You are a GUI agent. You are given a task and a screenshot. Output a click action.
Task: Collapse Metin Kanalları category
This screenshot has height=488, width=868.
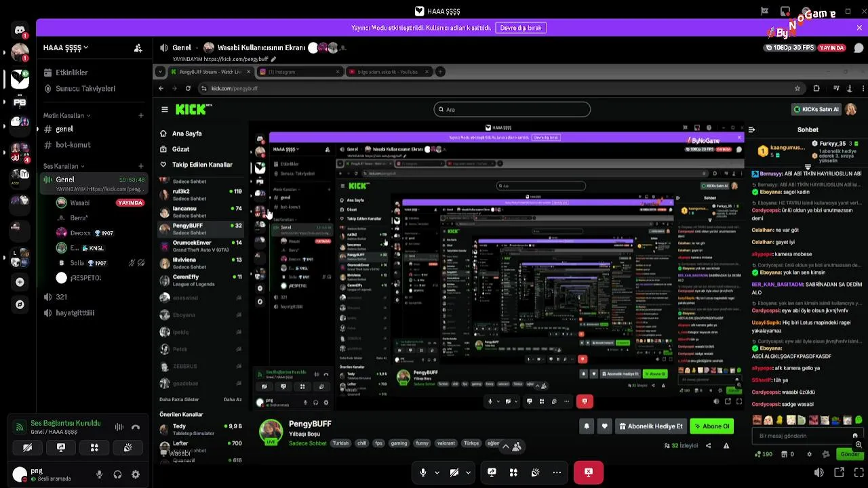click(66, 115)
